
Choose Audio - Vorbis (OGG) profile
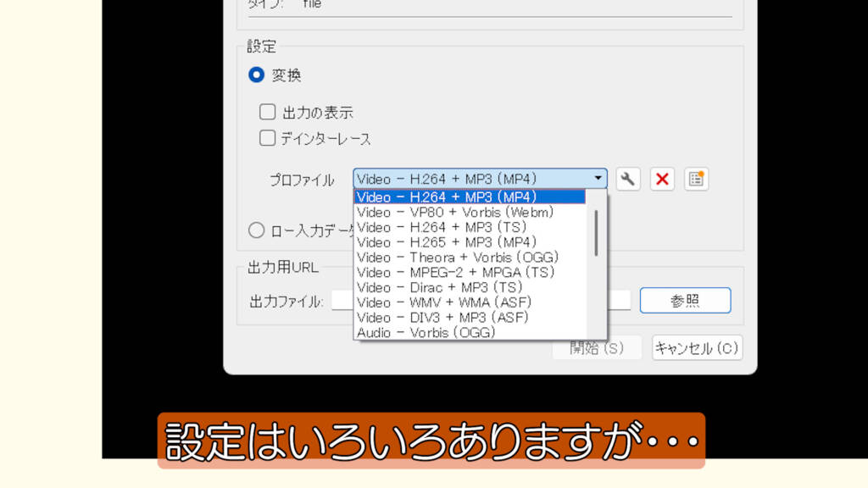point(426,333)
